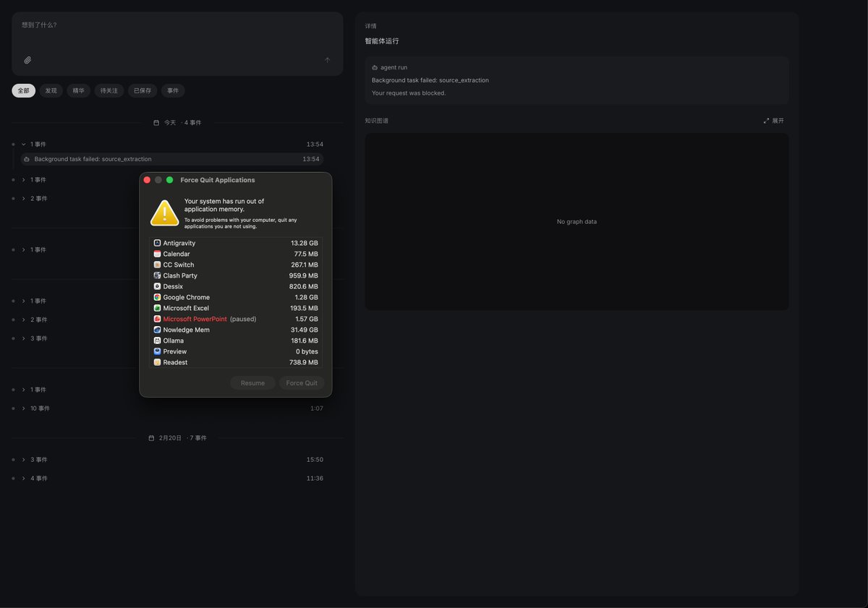Expand the 3 事件 group at 15:50
The height and width of the screenshot is (608, 868).
(23, 460)
